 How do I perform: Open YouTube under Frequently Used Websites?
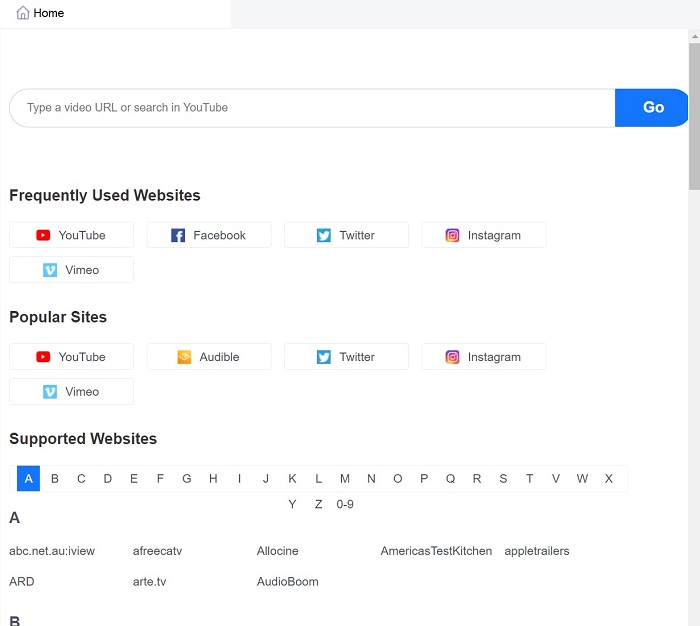coord(71,235)
